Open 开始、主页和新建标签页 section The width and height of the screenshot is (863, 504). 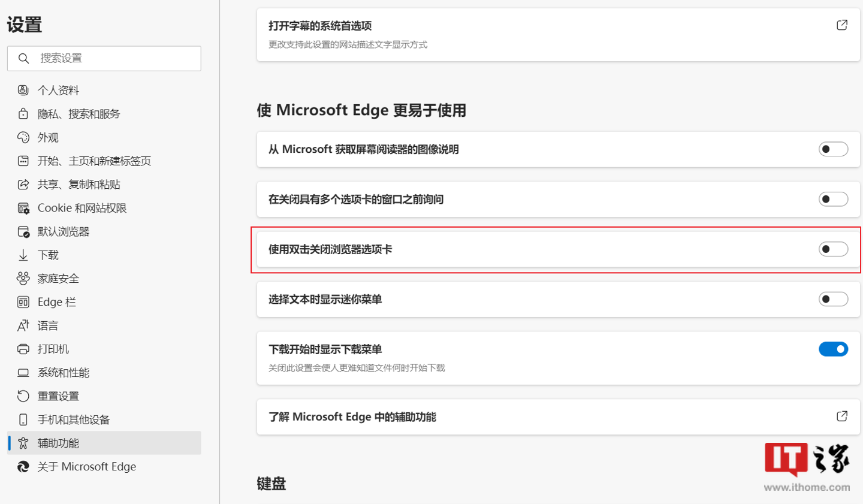104,161
